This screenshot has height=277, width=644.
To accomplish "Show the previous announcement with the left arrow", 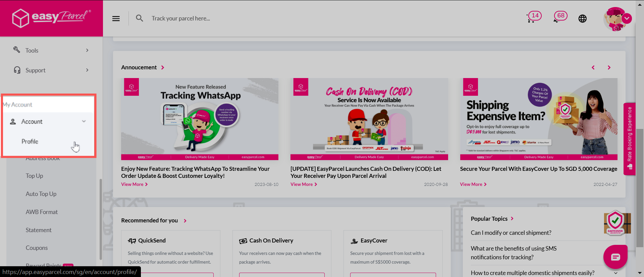I will click(x=593, y=68).
